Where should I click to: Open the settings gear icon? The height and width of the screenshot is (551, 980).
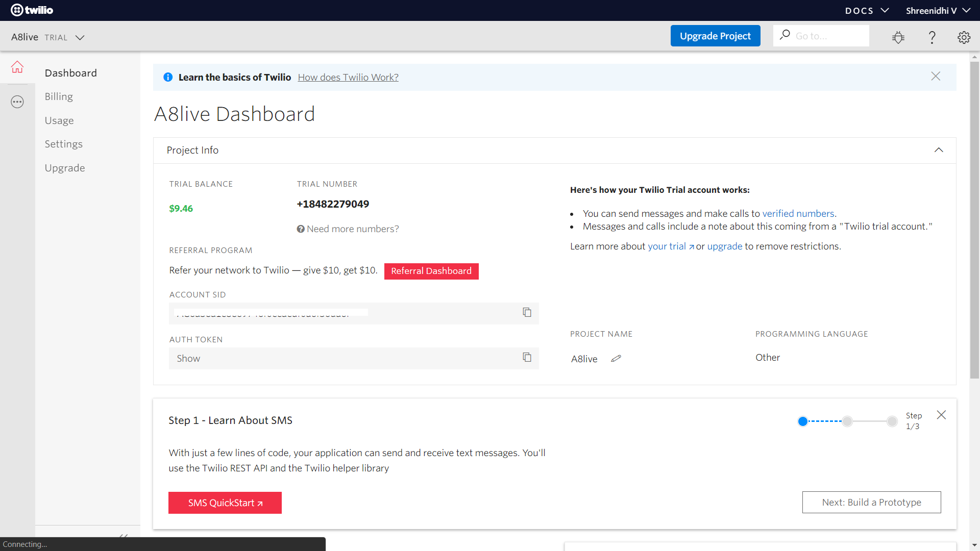[964, 37]
